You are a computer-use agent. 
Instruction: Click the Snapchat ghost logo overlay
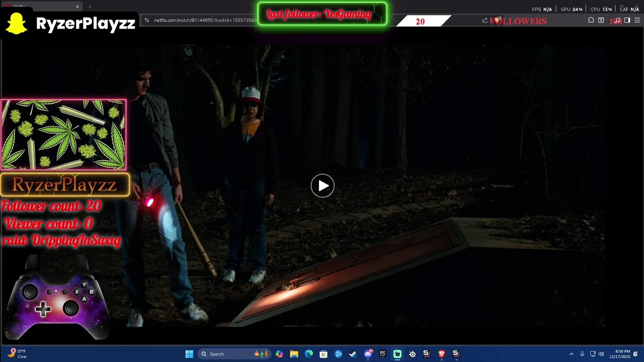17,24
